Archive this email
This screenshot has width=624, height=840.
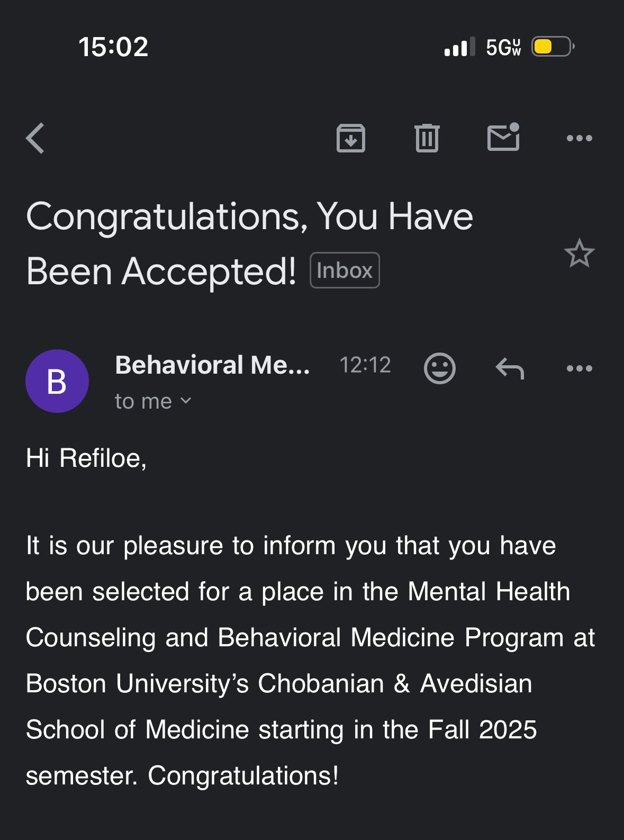click(351, 138)
